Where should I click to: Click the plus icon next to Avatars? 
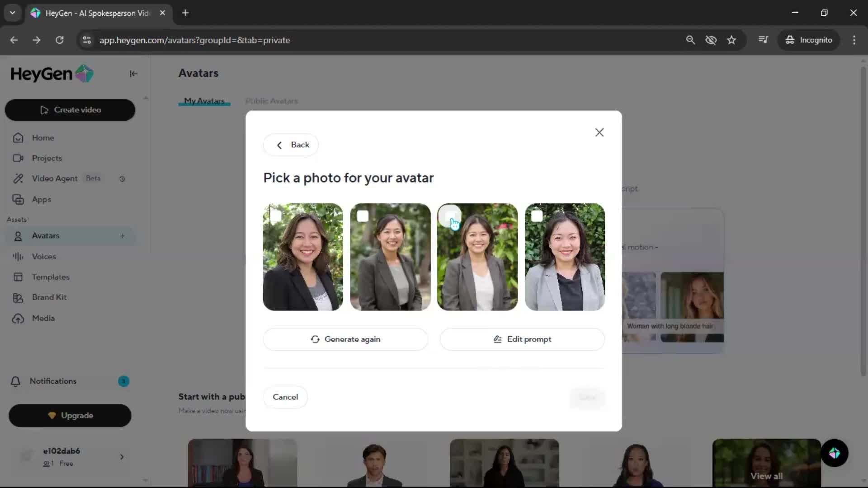pyautogui.click(x=122, y=236)
